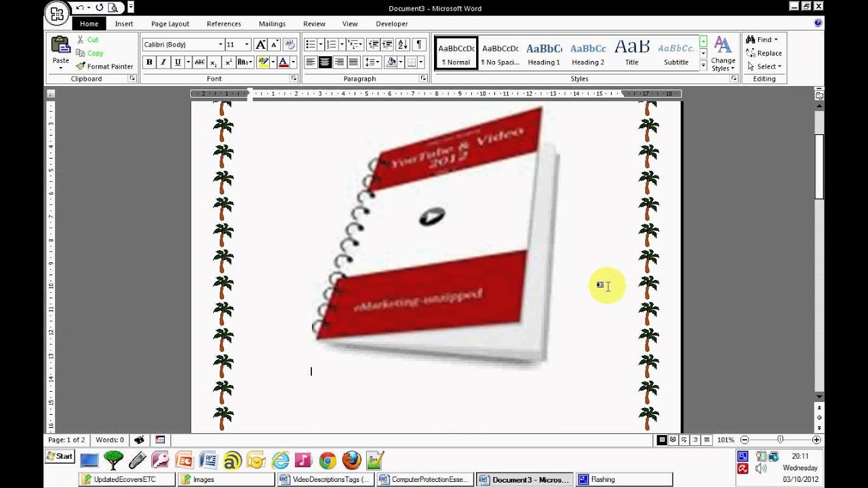Open Word Help question mark icon
This screenshot has width=868, height=488.
[818, 23]
